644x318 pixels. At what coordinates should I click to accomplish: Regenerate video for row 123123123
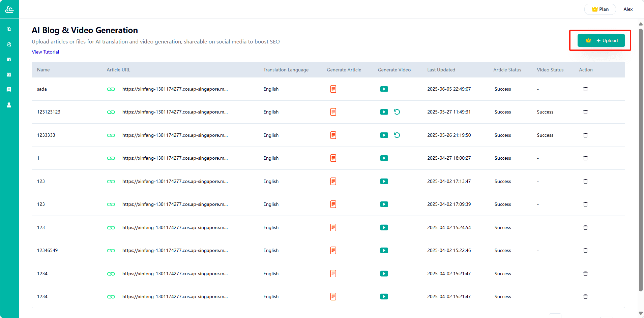pos(397,112)
